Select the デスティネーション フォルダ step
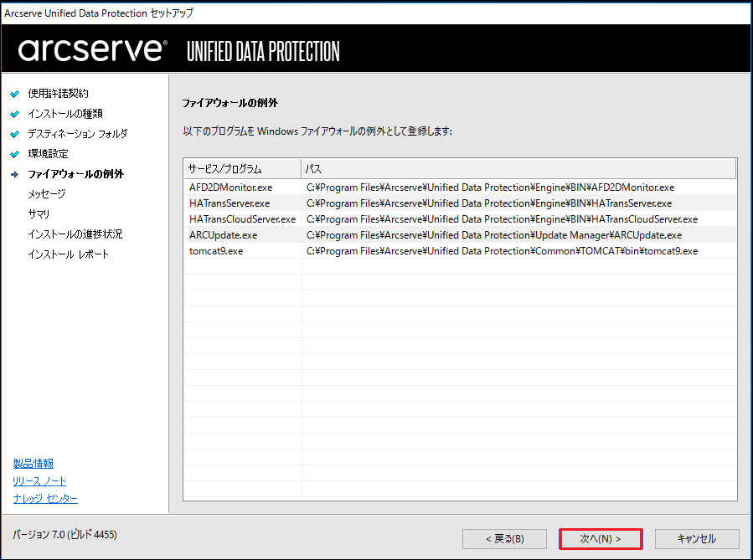 [x=78, y=134]
